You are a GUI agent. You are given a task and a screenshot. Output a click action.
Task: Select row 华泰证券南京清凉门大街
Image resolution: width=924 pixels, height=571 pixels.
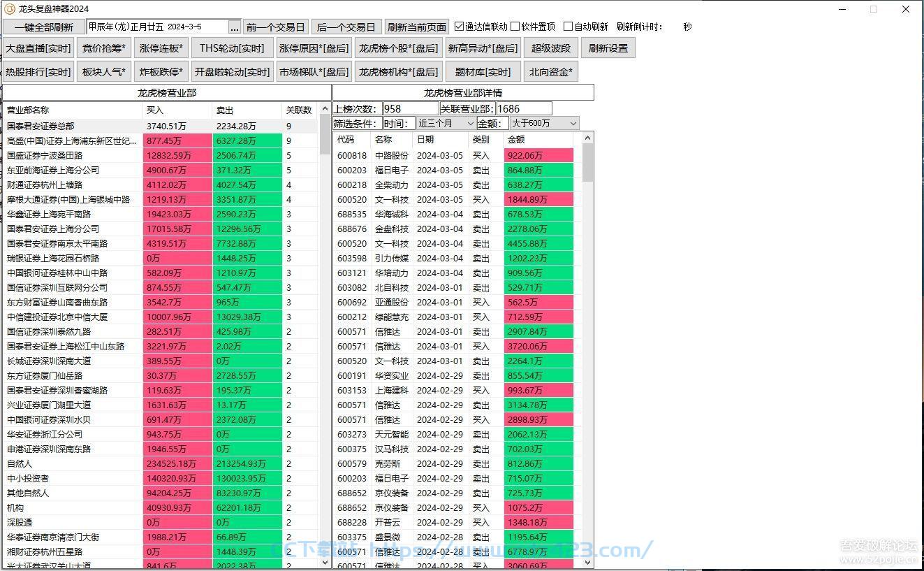(x=161, y=537)
